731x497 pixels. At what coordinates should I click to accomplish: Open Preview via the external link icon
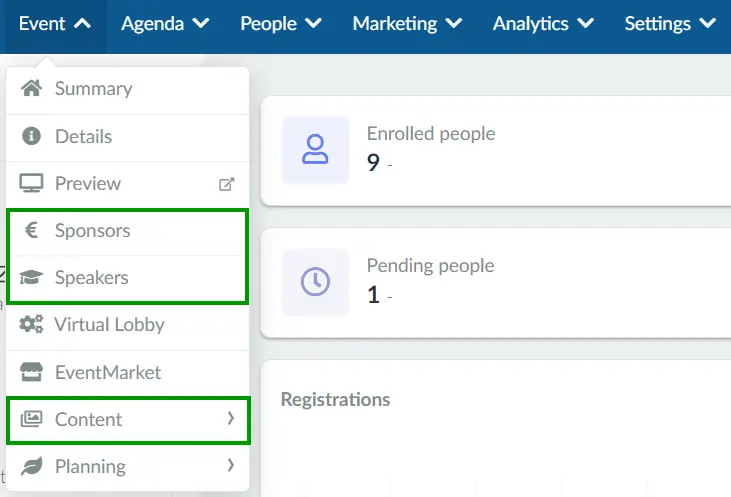click(227, 184)
